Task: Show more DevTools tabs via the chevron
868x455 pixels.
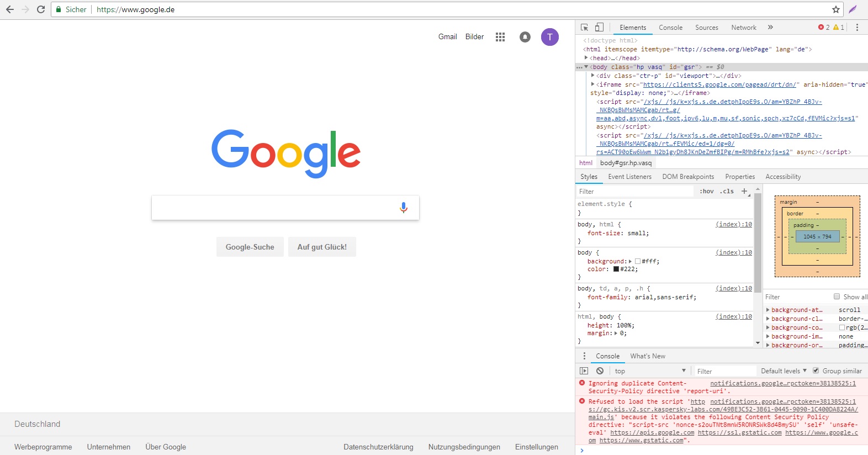Action: click(770, 27)
